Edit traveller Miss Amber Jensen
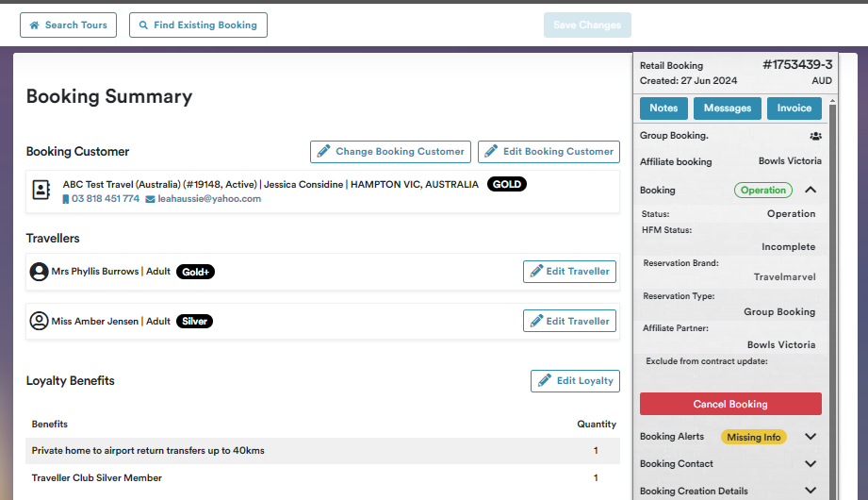 pyautogui.click(x=569, y=321)
